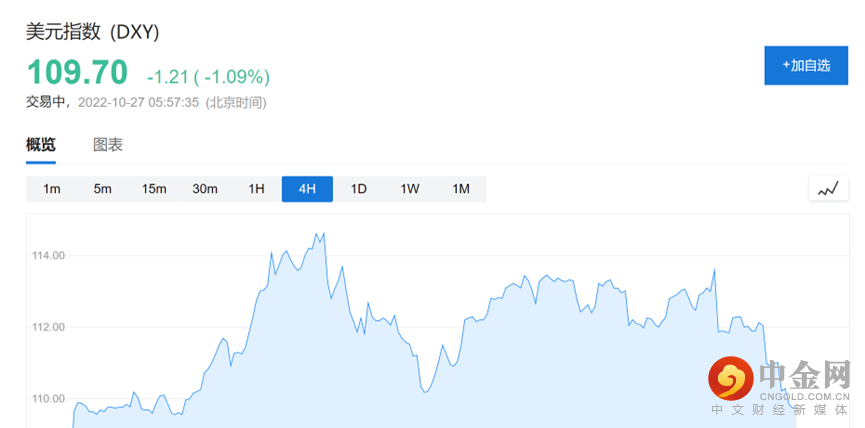Select the 5m timeframe

103,189
